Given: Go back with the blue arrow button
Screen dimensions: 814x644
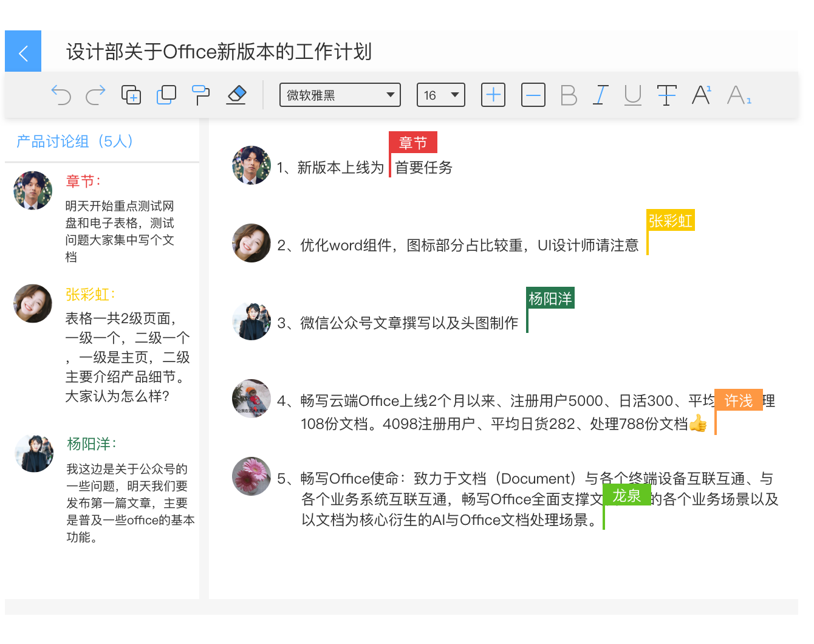Looking at the screenshot, I should (23, 52).
